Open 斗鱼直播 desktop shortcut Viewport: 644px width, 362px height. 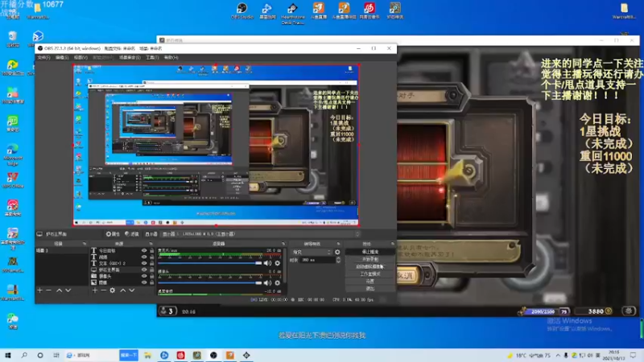tap(318, 10)
